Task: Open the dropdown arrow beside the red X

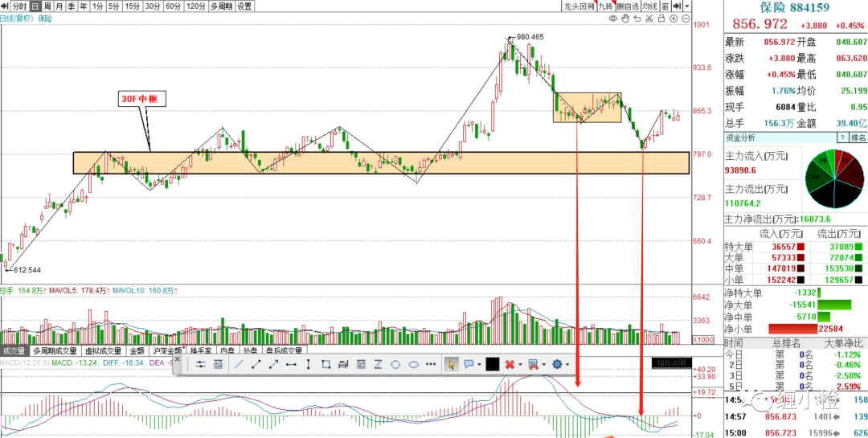Action: (x=520, y=364)
